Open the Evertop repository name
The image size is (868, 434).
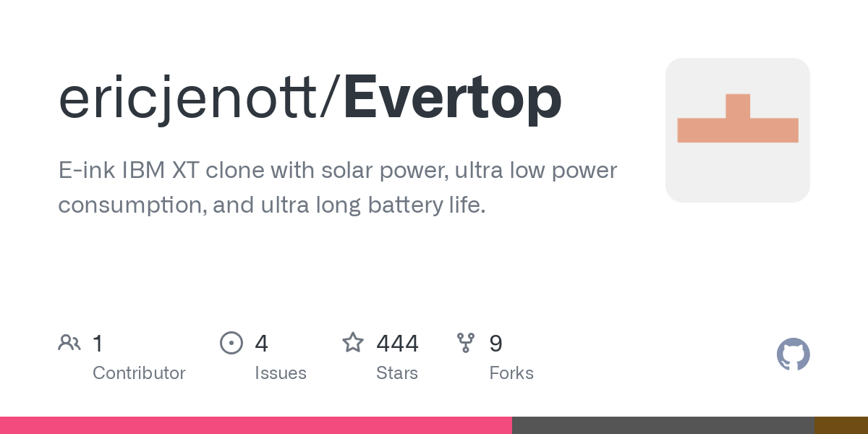(451, 99)
